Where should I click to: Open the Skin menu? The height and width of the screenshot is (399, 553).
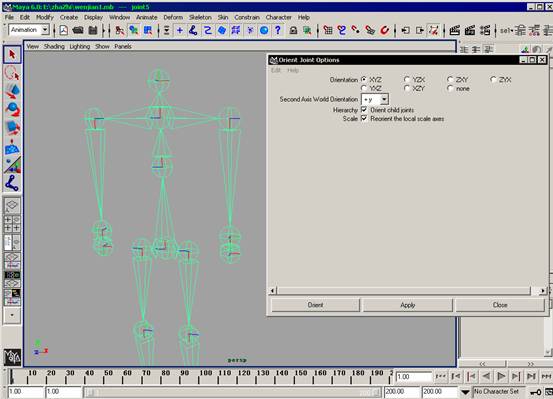223,17
